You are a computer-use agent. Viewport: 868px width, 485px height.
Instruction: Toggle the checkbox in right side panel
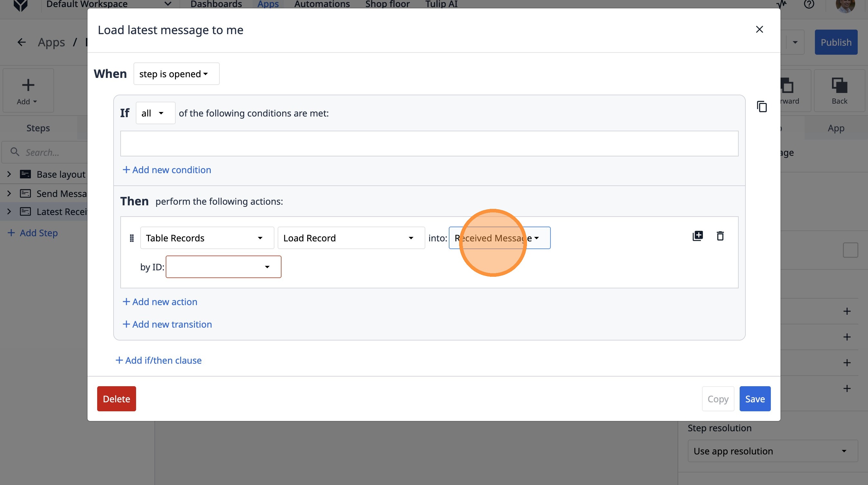click(x=850, y=250)
